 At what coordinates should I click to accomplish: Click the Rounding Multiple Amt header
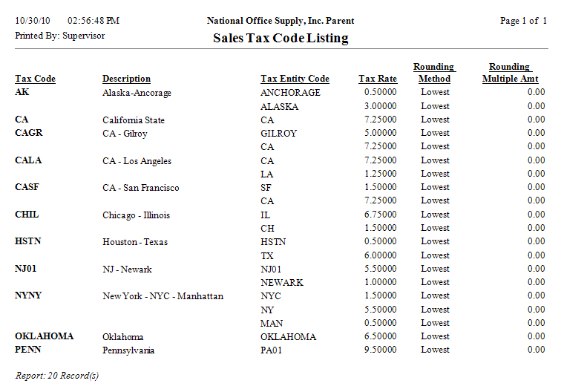click(x=510, y=73)
